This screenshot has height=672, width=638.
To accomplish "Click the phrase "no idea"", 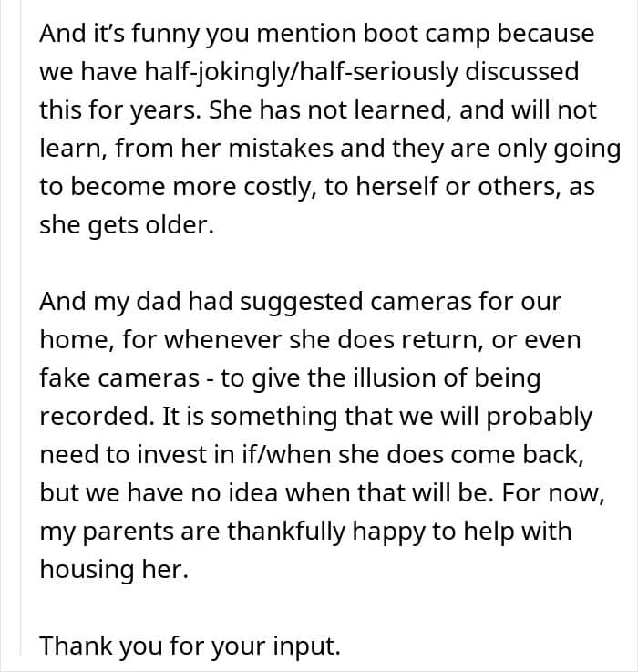I will [x=214, y=492].
